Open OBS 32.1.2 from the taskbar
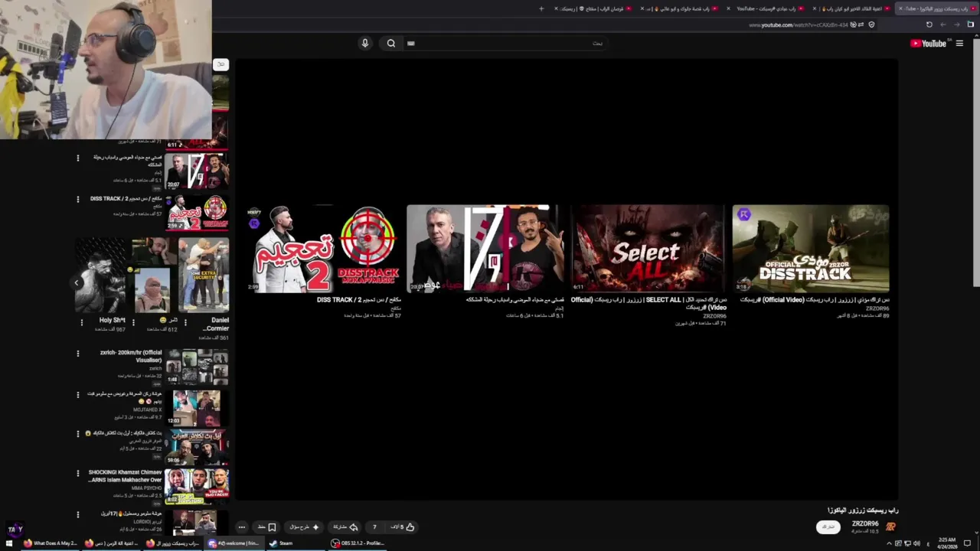The height and width of the screenshot is (551, 980). [x=358, y=543]
